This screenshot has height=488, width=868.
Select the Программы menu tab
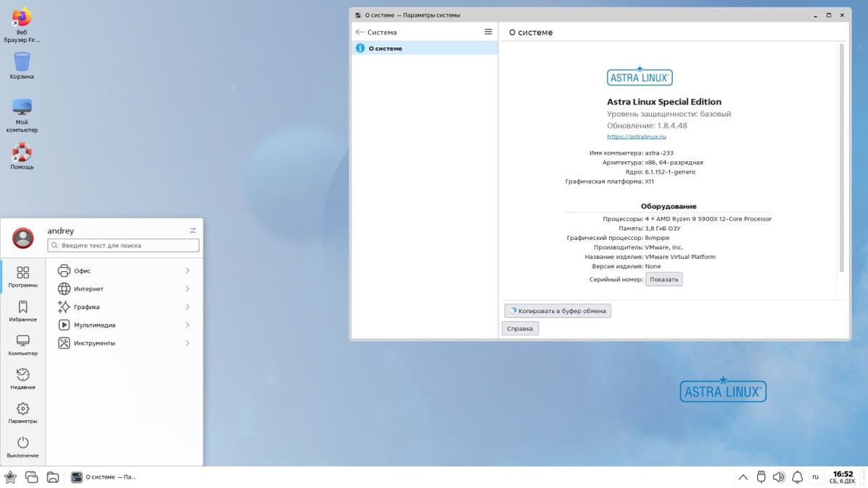click(x=23, y=277)
